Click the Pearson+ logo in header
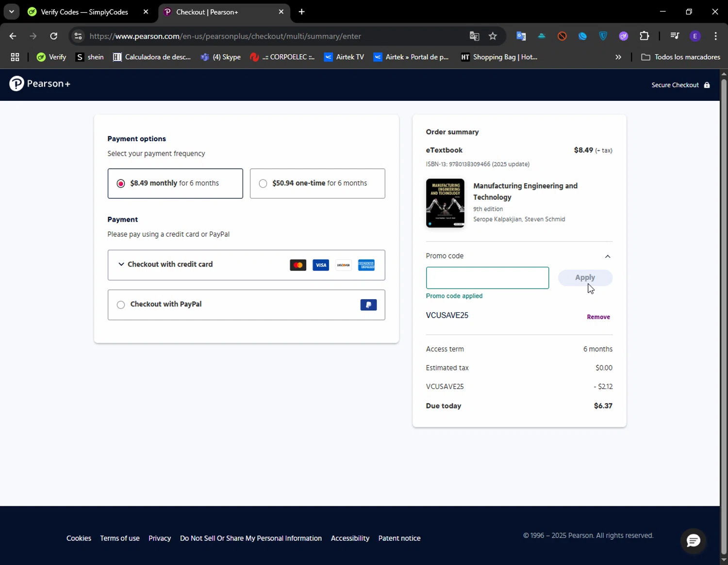Viewport: 728px width, 565px height. click(x=40, y=84)
